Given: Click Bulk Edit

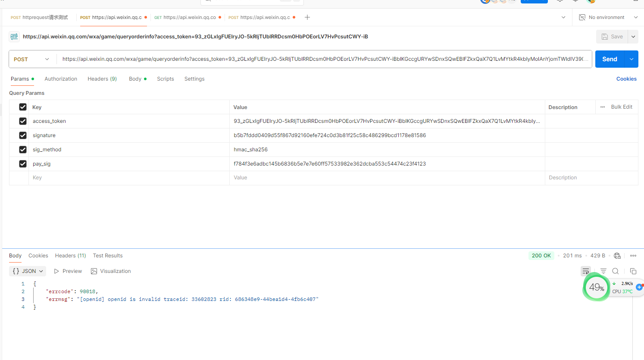Looking at the screenshot, I should [622, 107].
